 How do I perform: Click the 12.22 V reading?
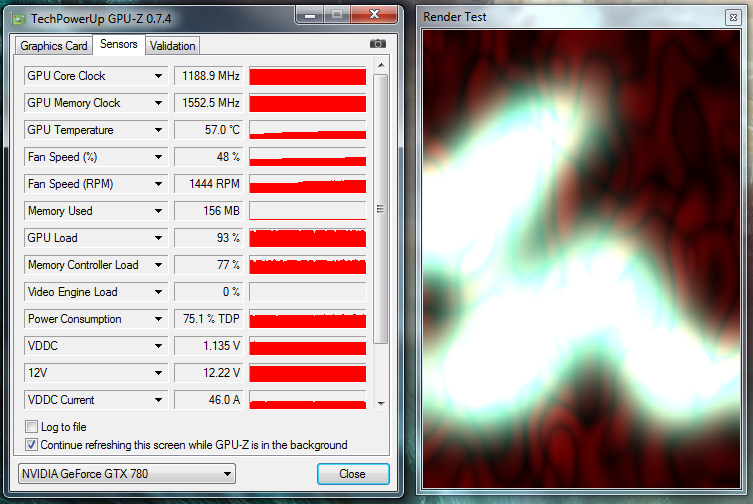click(208, 372)
